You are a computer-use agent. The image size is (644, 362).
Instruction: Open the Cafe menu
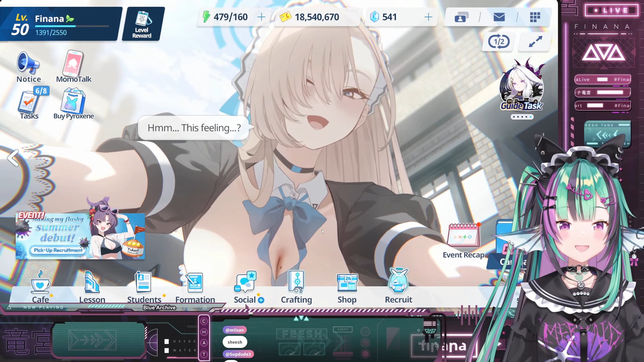pos(40,287)
